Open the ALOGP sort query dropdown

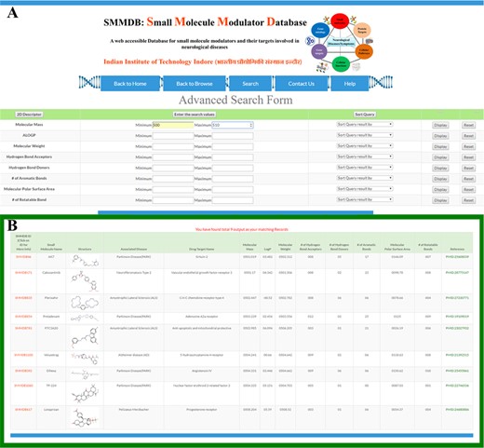365,135
